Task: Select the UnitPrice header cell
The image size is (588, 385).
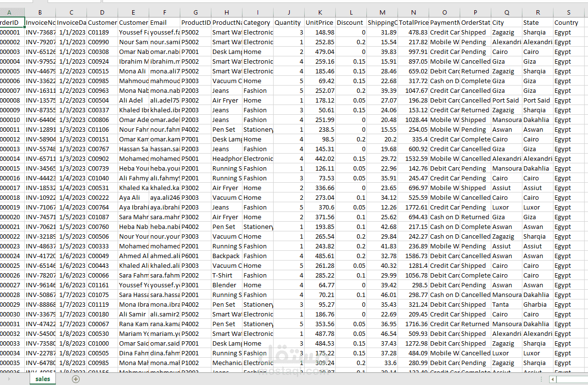Action: click(x=320, y=22)
